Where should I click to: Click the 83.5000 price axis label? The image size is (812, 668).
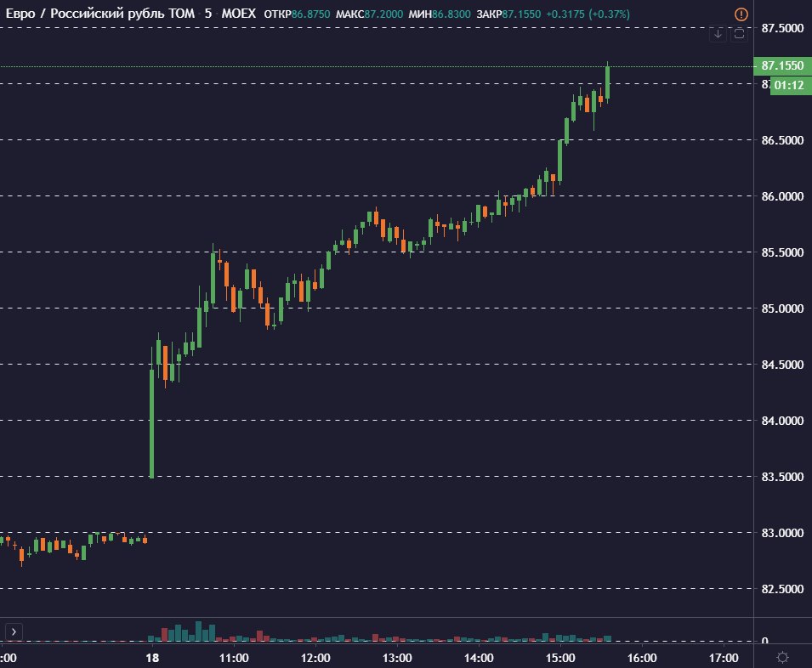point(782,477)
